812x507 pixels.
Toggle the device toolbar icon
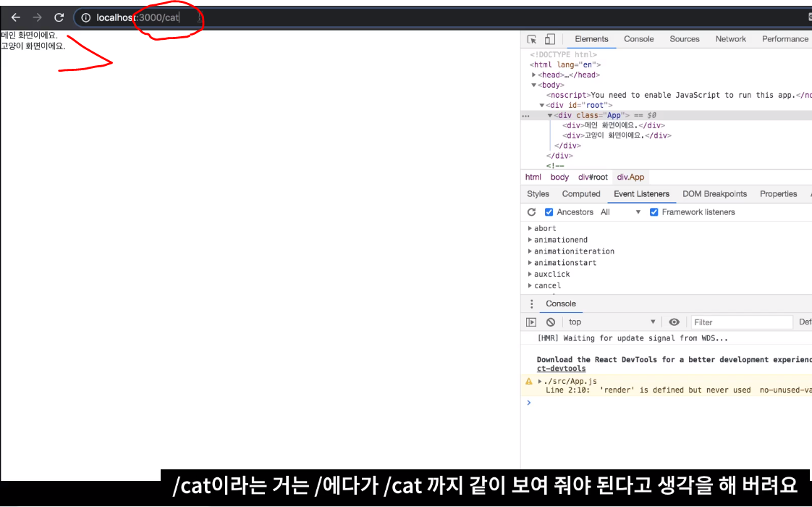tap(550, 39)
